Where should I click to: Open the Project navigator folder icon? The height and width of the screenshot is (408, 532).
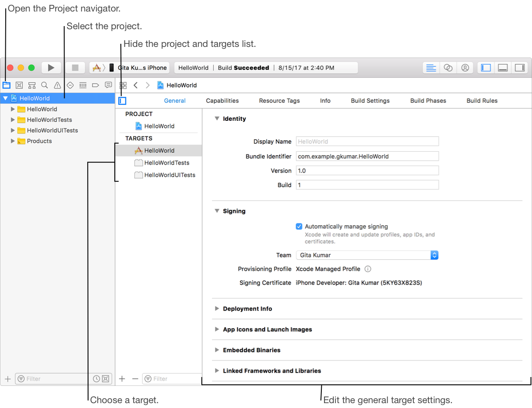pos(7,85)
